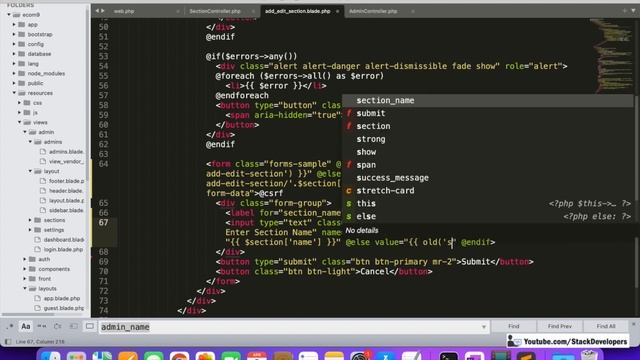
Task: Click the Find All button
Action: [x=606, y=326]
